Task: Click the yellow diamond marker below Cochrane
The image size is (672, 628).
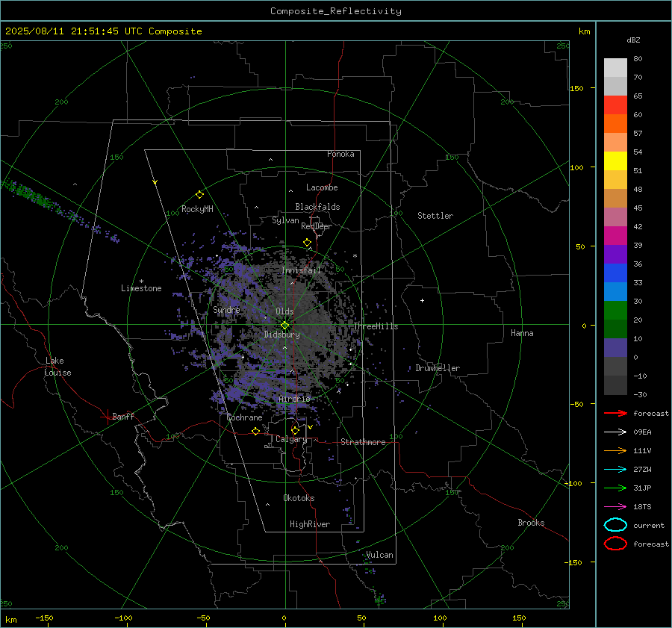Action: click(x=255, y=431)
